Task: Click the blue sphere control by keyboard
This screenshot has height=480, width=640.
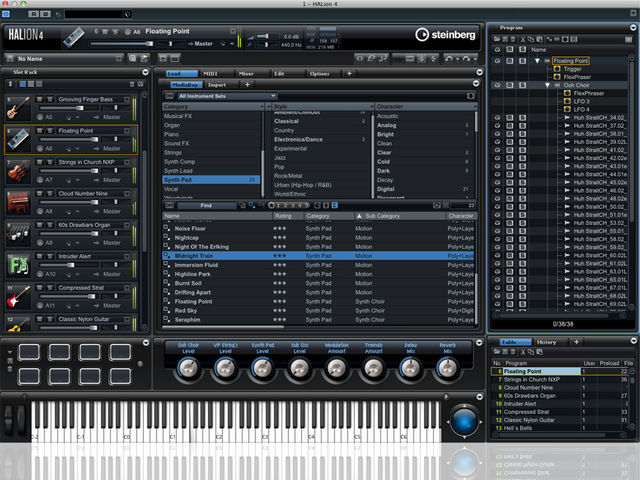Action: (464, 422)
